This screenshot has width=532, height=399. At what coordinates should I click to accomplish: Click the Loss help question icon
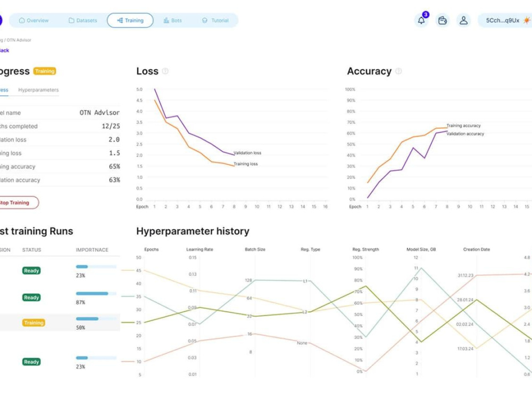tap(165, 71)
